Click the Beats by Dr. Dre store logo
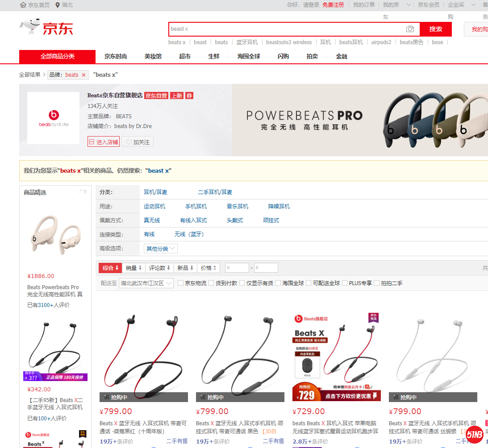This screenshot has width=488, height=448. click(x=54, y=118)
